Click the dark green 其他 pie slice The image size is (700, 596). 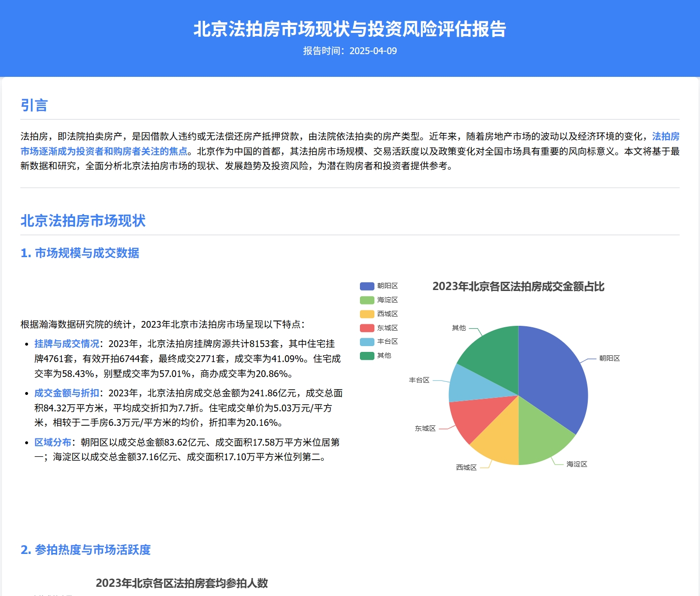(493, 353)
